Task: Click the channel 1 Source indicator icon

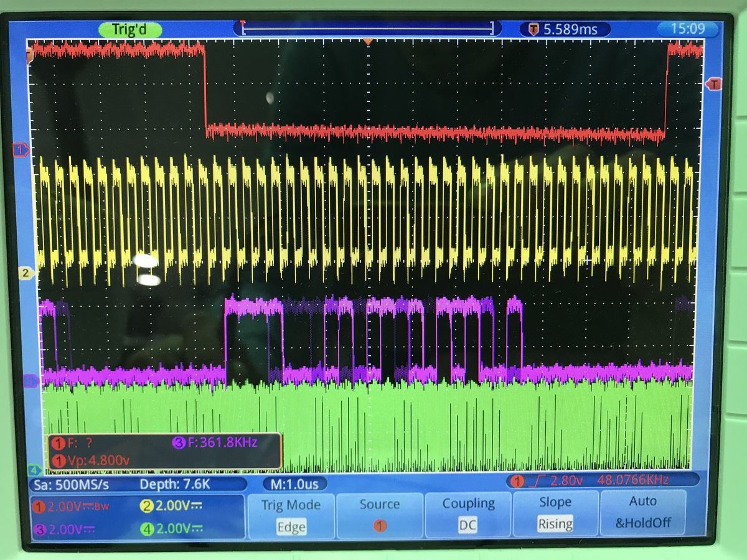Action: 379,525
